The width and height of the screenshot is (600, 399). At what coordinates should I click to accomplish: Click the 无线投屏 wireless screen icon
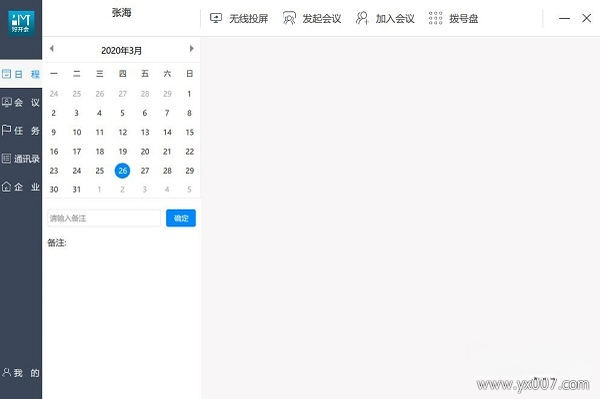click(x=216, y=18)
